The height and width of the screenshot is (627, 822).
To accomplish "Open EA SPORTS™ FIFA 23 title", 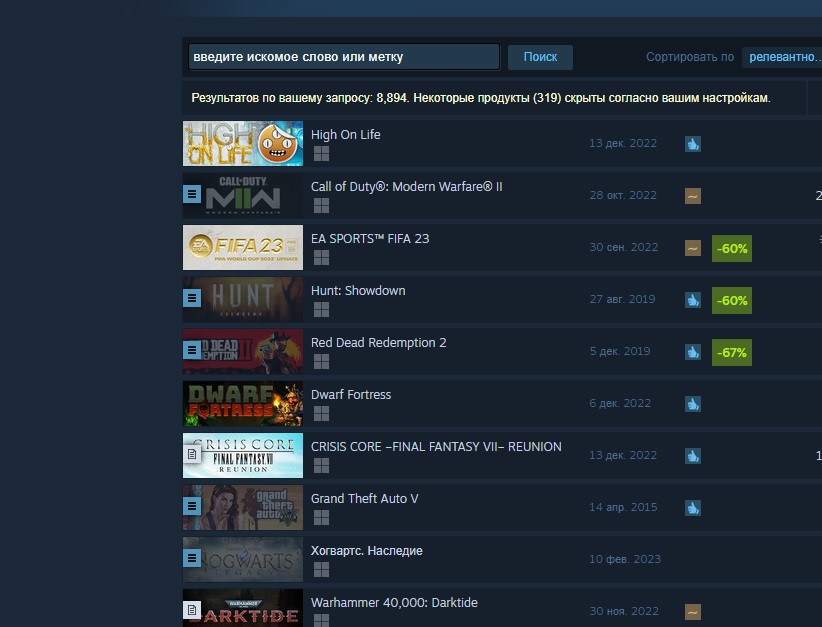I will click(370, 239).
